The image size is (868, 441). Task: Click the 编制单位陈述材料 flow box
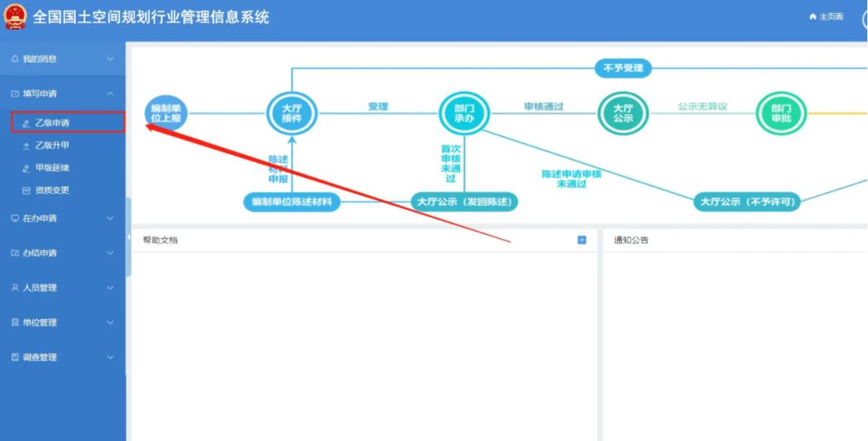[291, 202]
